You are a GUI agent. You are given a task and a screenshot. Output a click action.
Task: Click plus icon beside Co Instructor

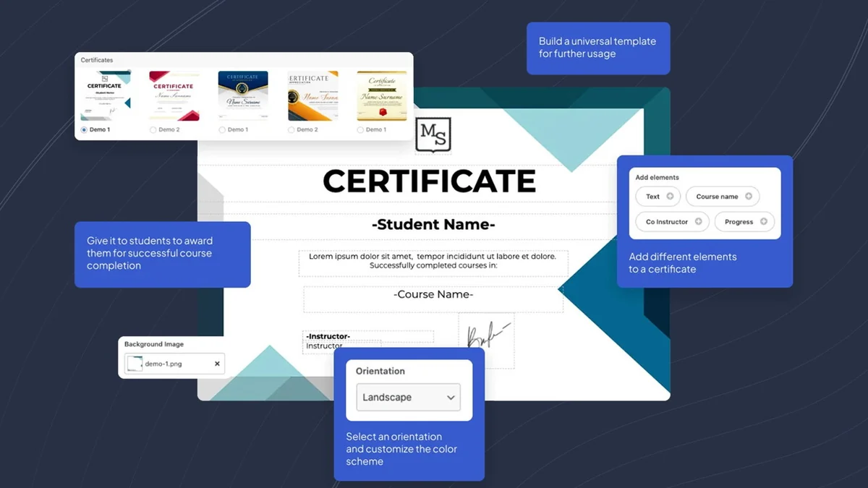click(x=698, y=221)
